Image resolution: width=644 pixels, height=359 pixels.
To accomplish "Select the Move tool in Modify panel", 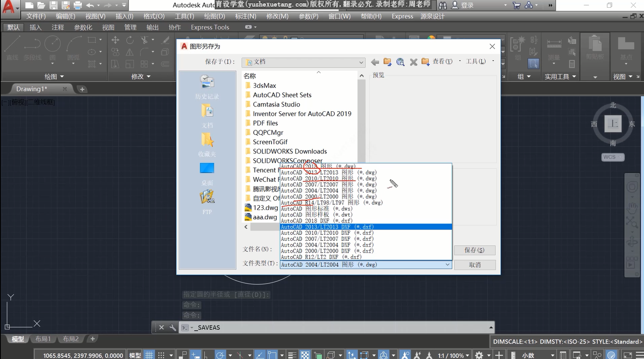I will tap(116, 40).
